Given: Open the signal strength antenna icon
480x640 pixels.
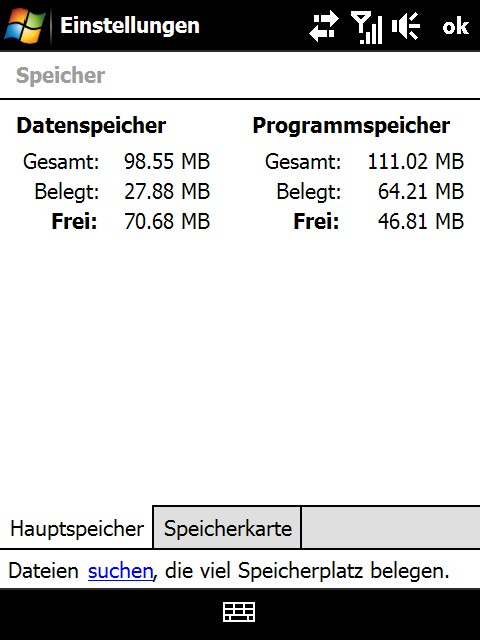Looking at the screenshot, I should point(367,27).
